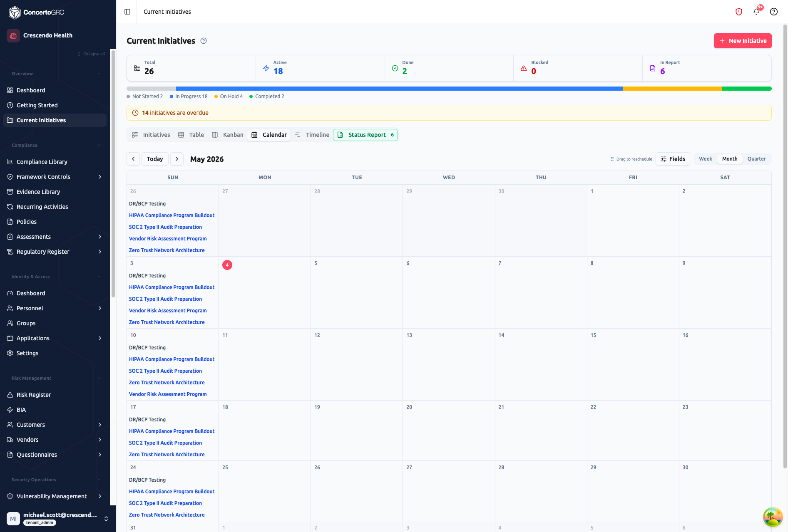Click the Groups people icon
The image size is (788, 532).
pos(10,323)
